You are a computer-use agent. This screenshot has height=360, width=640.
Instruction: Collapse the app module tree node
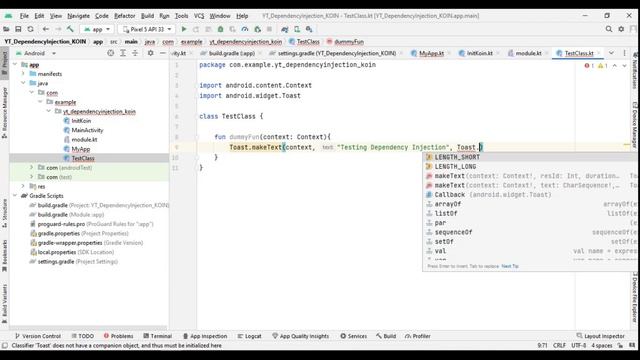pyautogui.click(x=15, y=64)
